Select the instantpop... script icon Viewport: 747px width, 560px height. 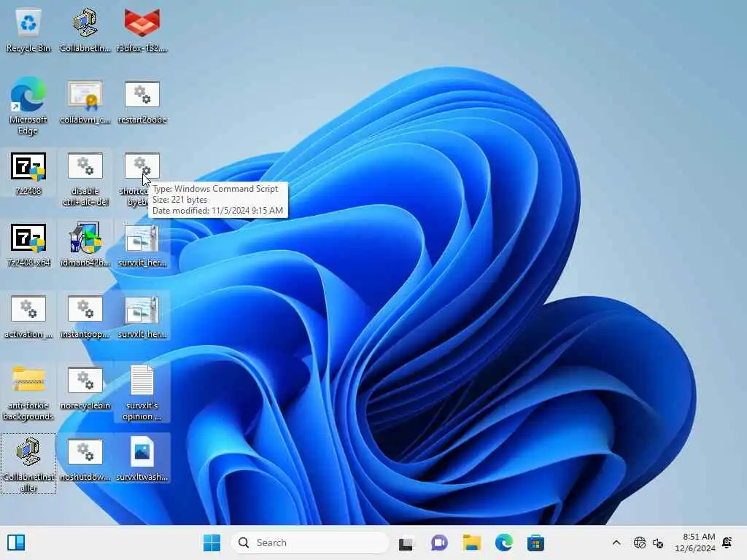coord(85,316)
